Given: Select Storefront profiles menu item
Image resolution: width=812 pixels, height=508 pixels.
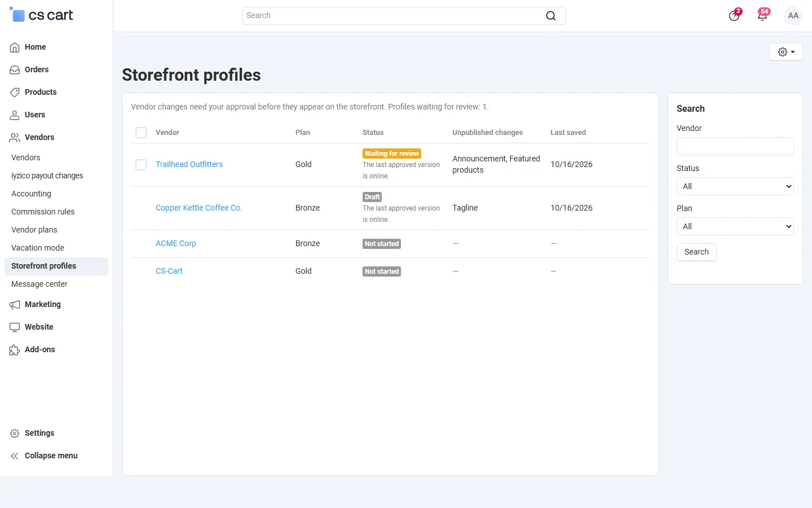Looking at the screenshot, I should (x=56, y=266).
